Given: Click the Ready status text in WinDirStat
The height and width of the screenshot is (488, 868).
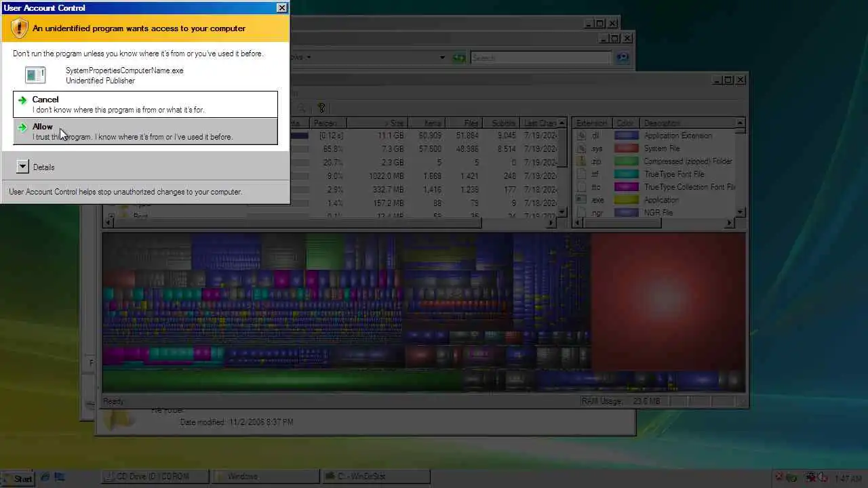Looking at the screenshot, I should [114, 401].
